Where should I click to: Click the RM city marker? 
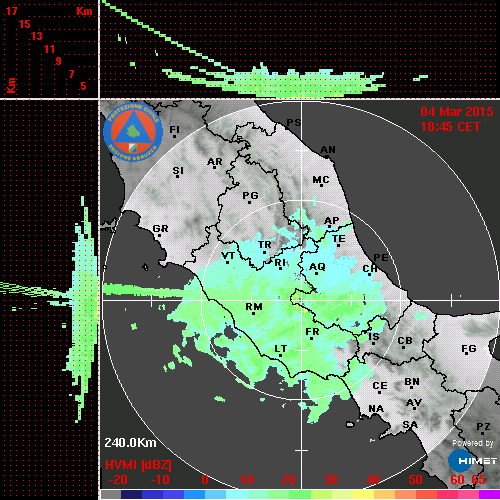coord(254,314)
